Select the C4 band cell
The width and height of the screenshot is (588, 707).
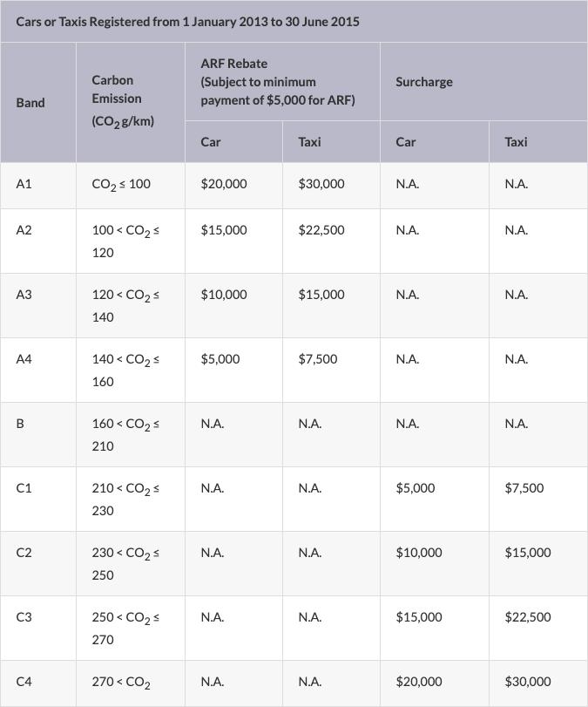click(24, 682)
